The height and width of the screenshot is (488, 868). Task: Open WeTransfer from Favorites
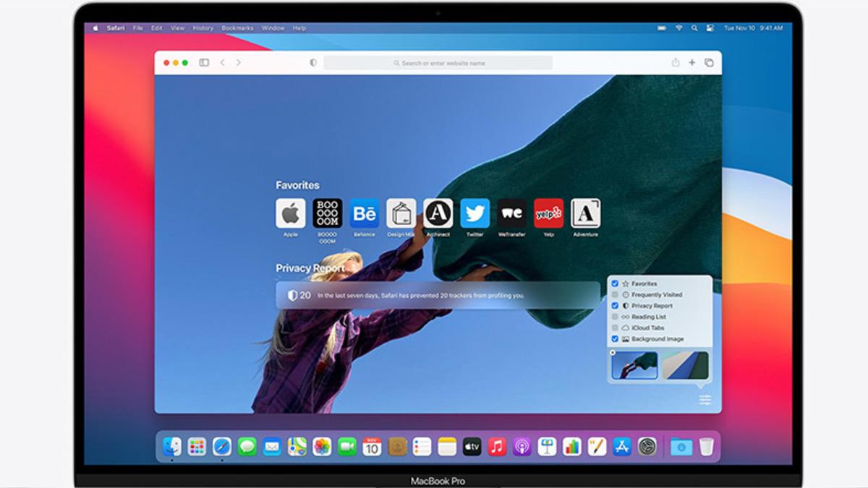coord(511,214)
